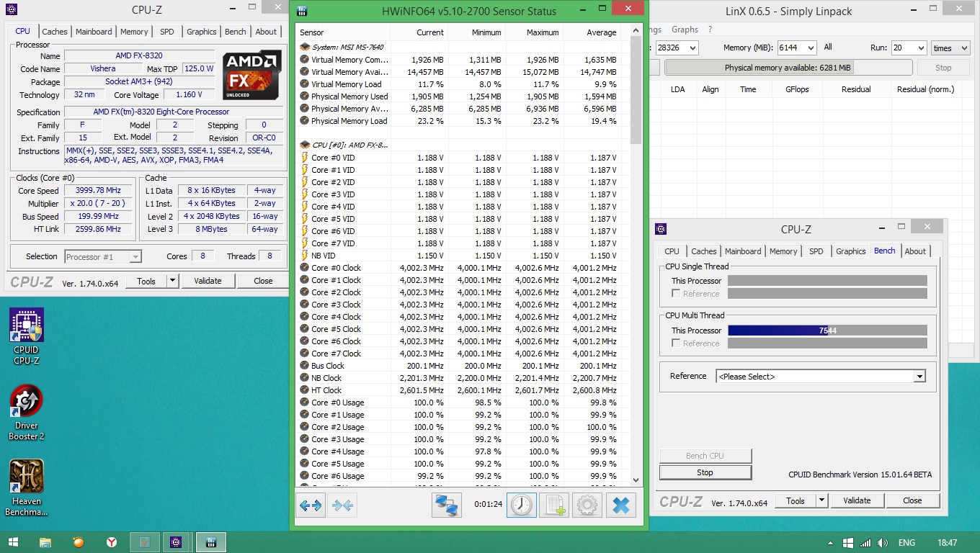Switch to the LinX checkmark taskbar button

pos(145,542)
